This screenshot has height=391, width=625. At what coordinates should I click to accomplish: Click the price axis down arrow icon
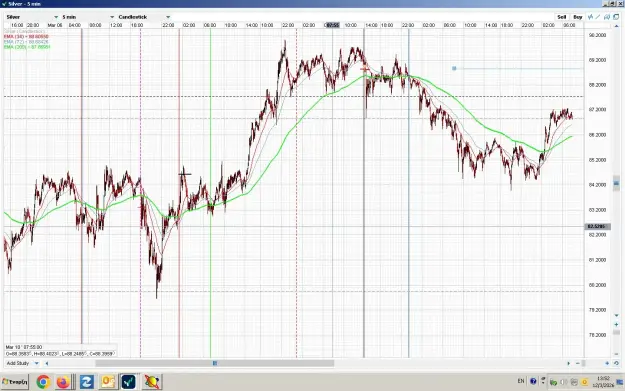pyautogui.click(x=616, y=315)
